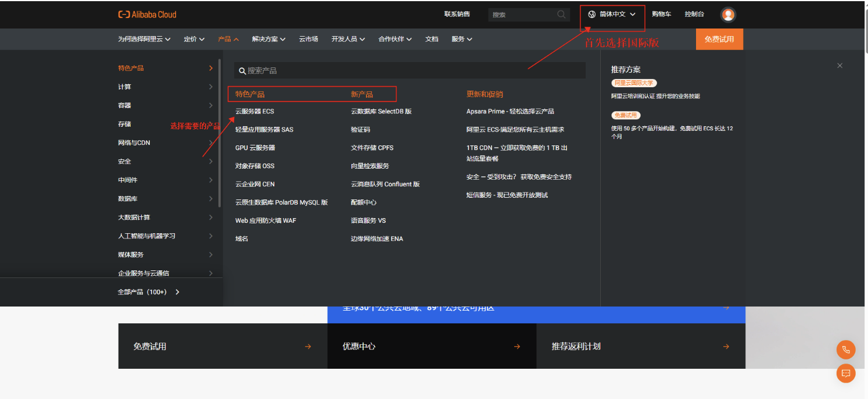
Task: Open the 简体中文 language dropdown
Action: [612, 15]
